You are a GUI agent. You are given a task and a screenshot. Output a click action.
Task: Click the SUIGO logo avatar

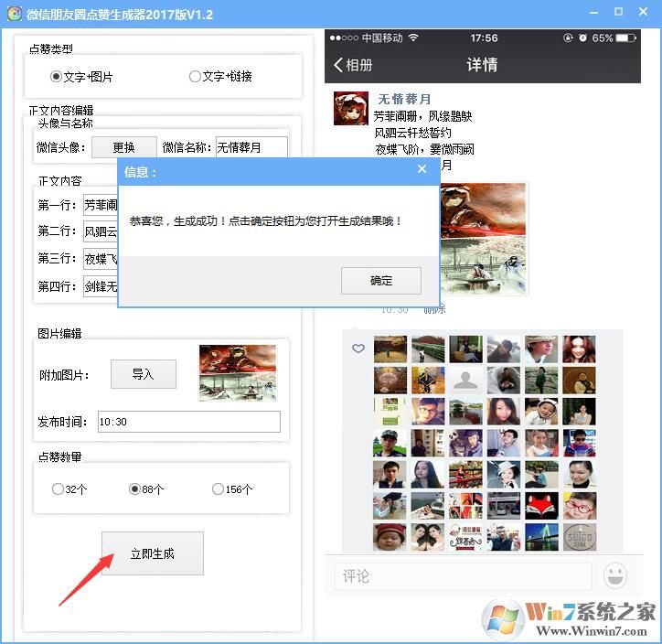[580, 537]
